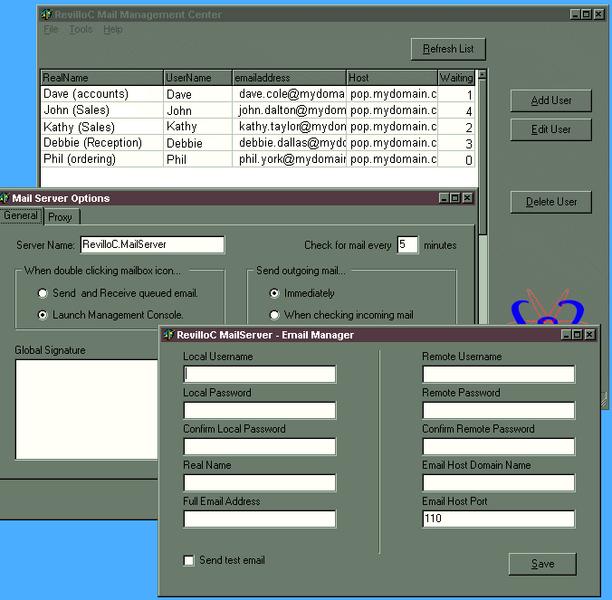Image resolution: width=612 pixels, height=600 pixels.
Task: Select the Debbie (Reception) row
Action: pos(258,143)
